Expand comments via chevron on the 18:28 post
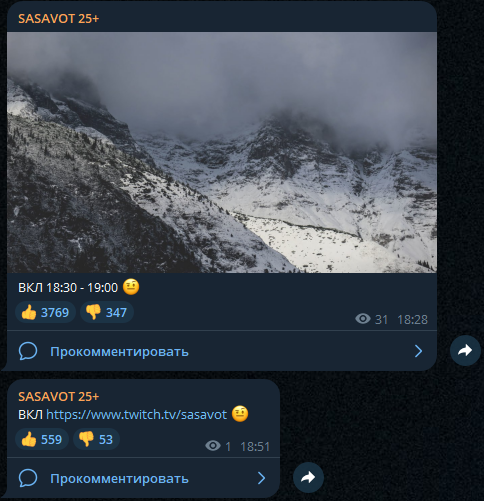 418,351
